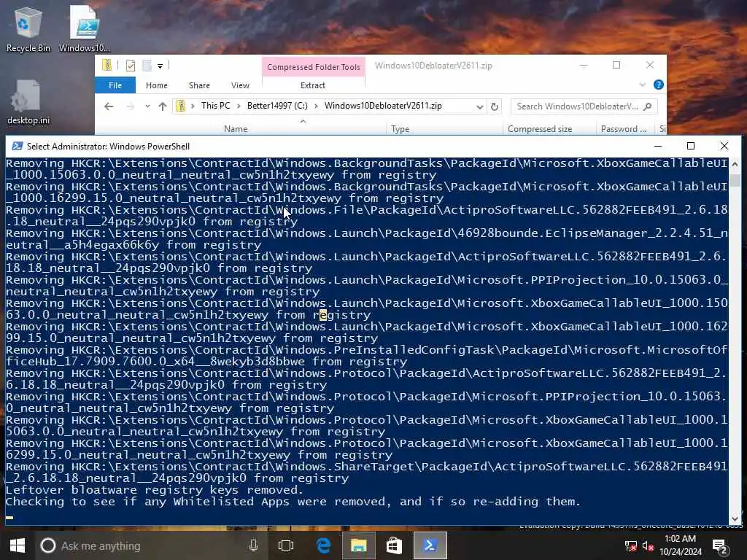Click the PowerShell scrollbar up arrow
747x560 pixels.
[x=735, y=164]
